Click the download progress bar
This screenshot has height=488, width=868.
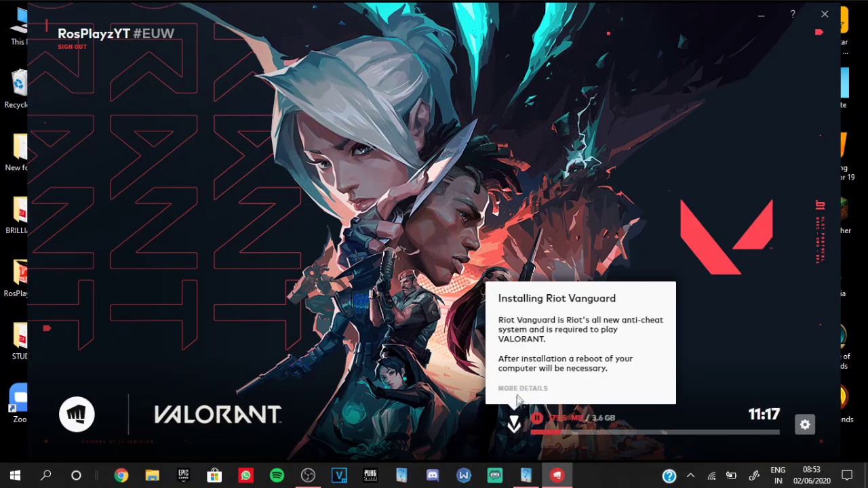click(x=654, y=432)
